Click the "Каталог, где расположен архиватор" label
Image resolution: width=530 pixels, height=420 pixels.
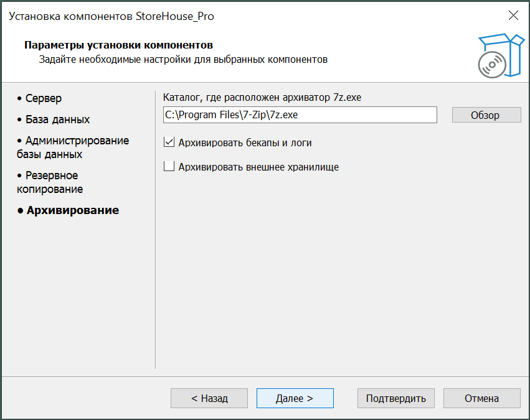pyautogui.click(x=262, y=98)
